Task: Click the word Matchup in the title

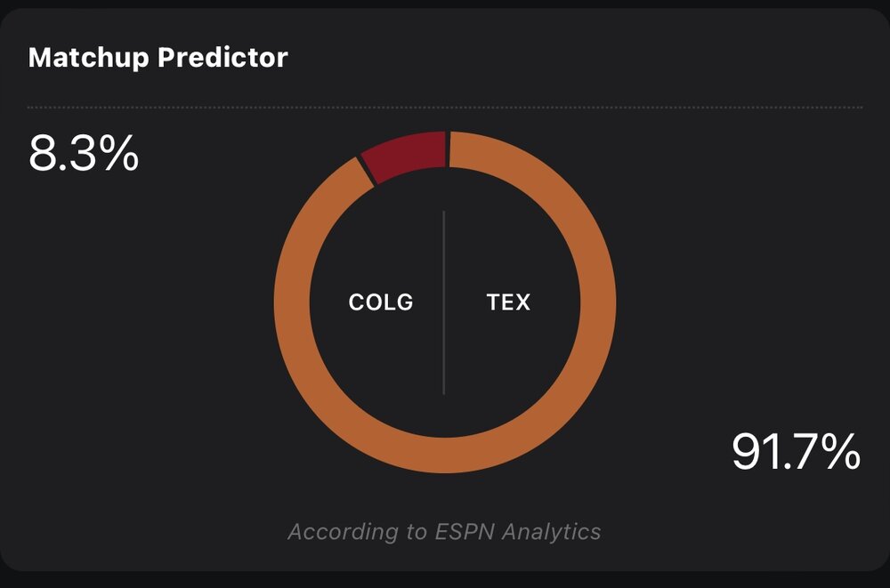Action: click(x=88, y=58)
